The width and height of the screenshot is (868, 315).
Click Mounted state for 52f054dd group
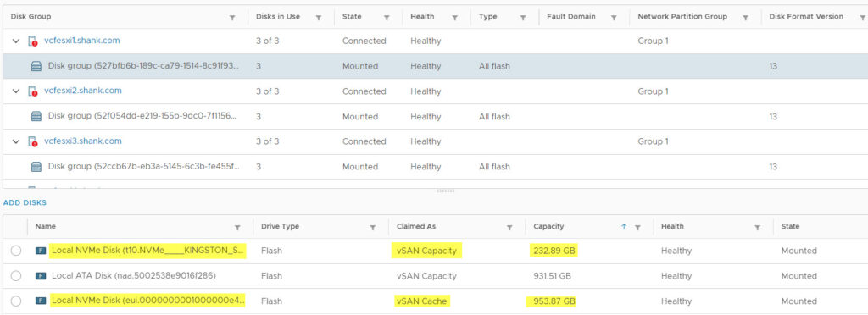tap(359, 117)
